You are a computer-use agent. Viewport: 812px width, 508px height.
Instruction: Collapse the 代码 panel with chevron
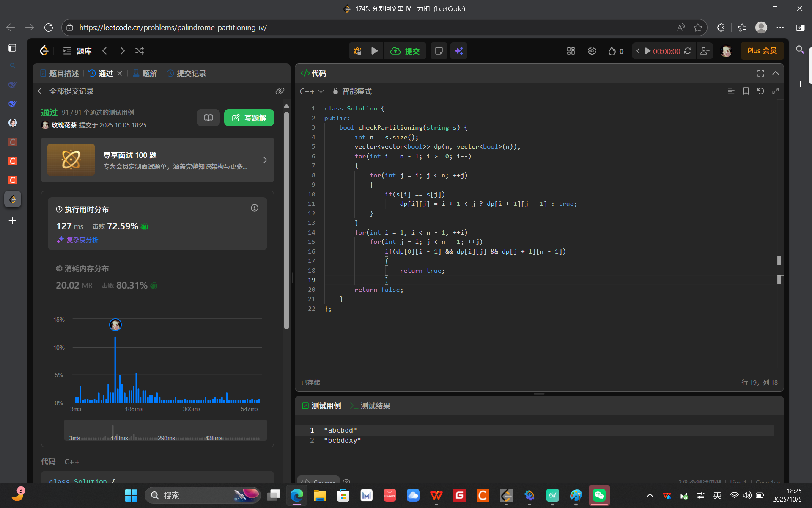click(x=775, y=73)
